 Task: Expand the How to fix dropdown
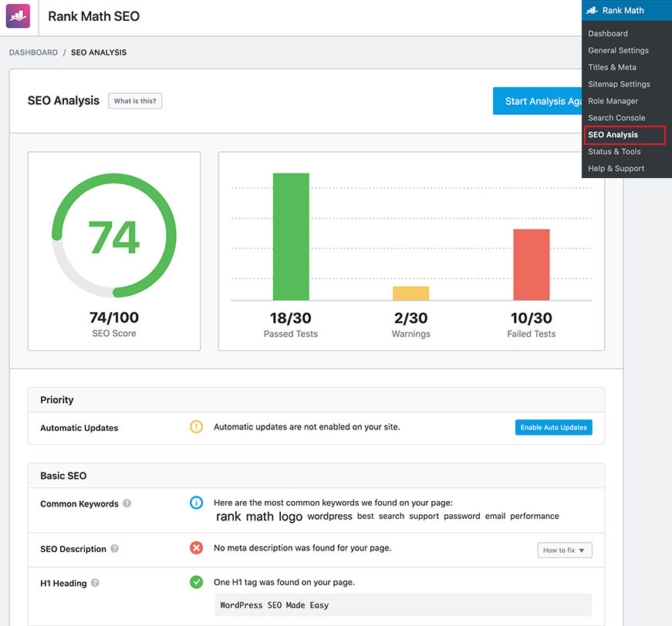coord(565,550)
